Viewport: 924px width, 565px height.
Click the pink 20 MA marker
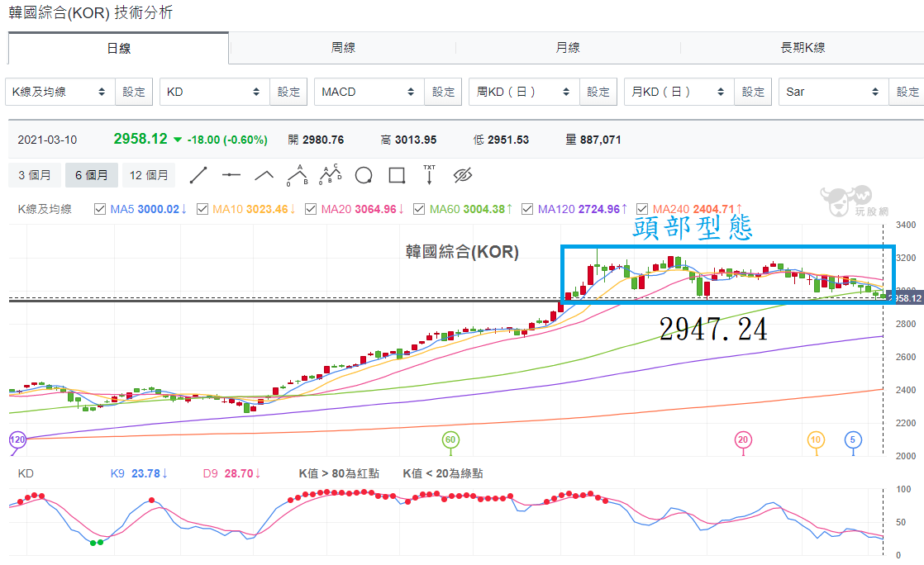click(743, 439)
